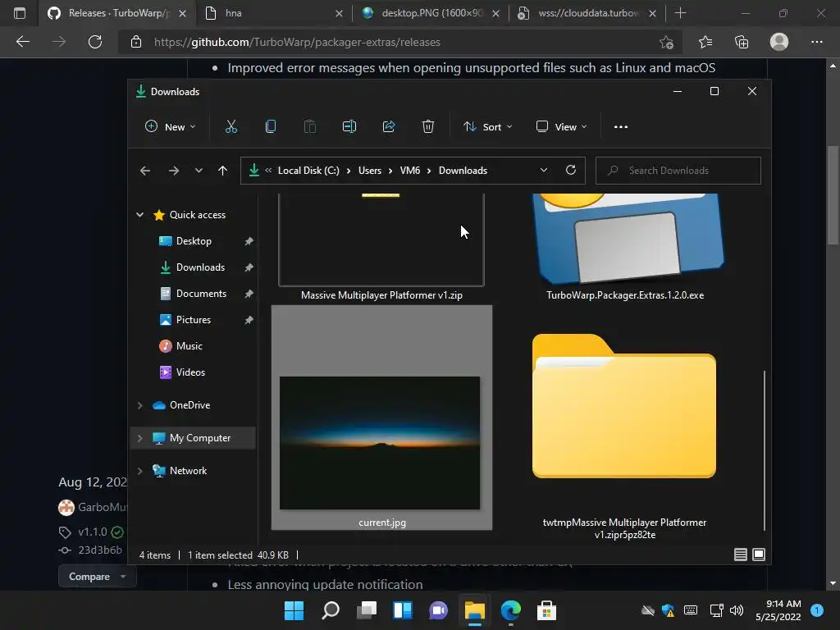Open the New item dropdown in Explorer

point(171,127)
